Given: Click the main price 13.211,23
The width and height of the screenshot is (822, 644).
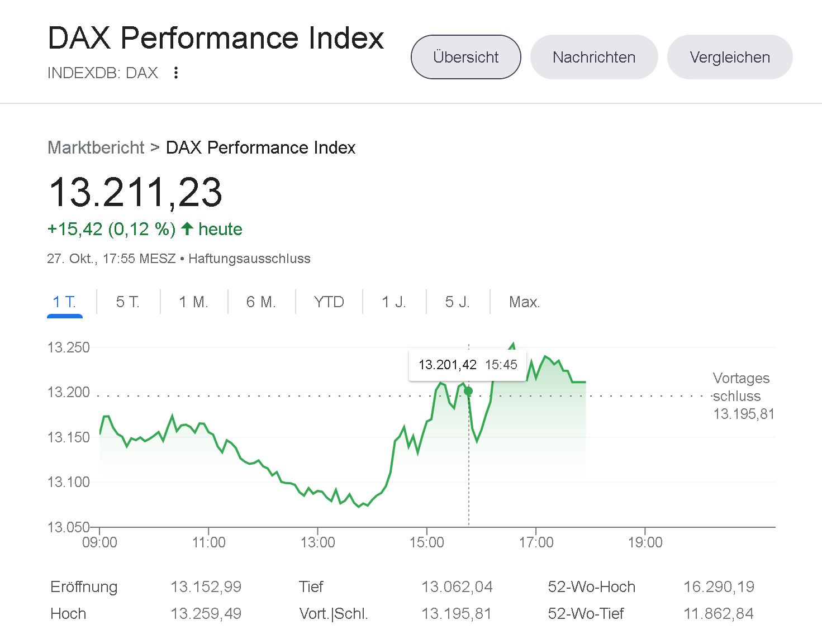Looking at the screenshot, I should pyautogui.click(x=136, y=192).
